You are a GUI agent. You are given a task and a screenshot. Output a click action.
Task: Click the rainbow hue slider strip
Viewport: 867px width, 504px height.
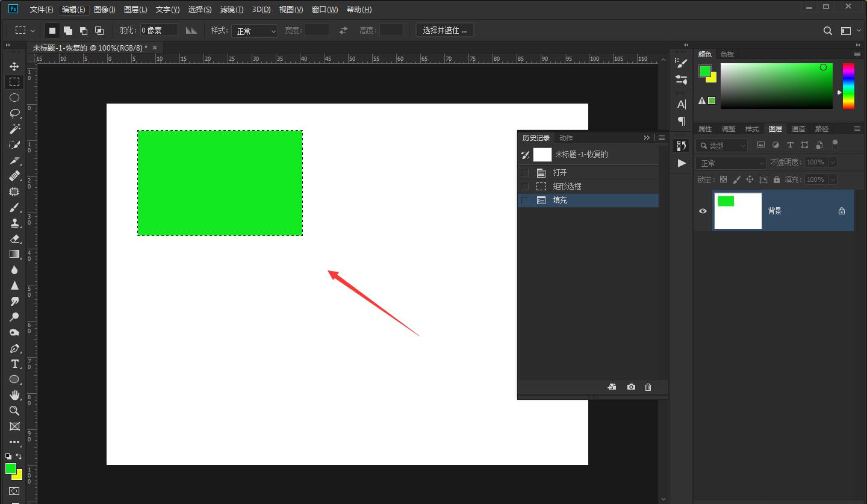tap(848, 86)
